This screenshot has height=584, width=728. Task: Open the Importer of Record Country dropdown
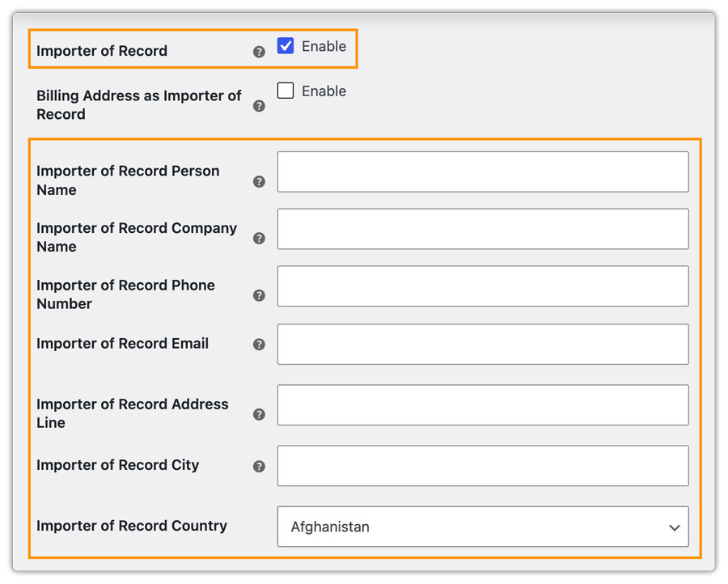483,527
